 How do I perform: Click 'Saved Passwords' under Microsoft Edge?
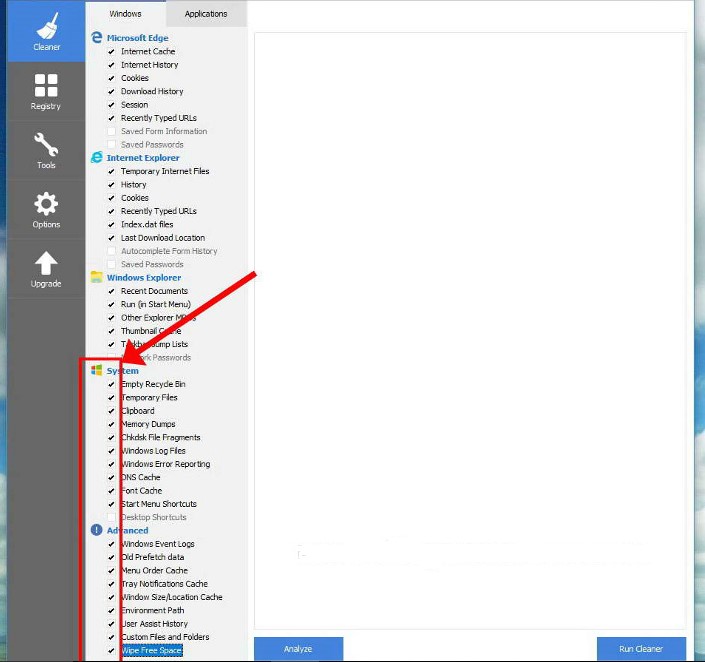(152, 144)
